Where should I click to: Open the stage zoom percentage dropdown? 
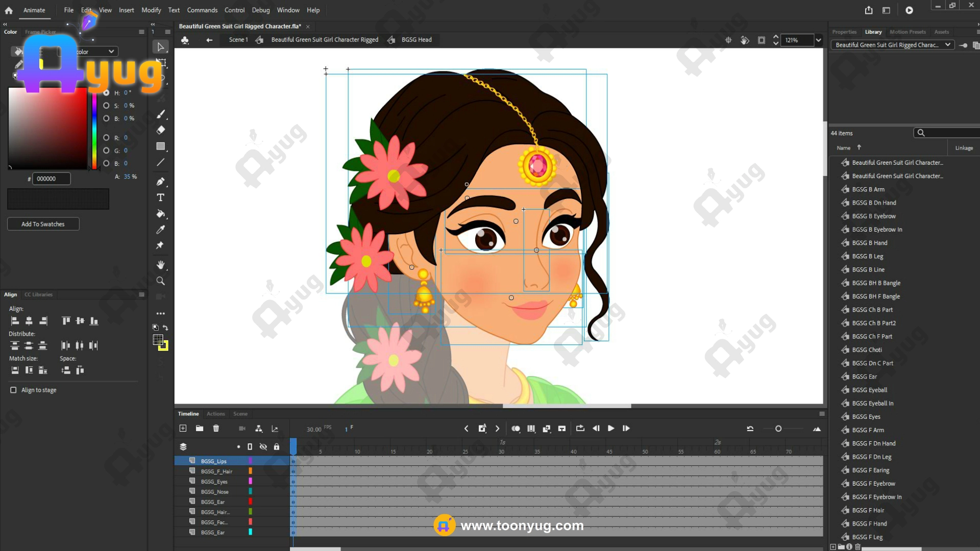click(819, 40)
